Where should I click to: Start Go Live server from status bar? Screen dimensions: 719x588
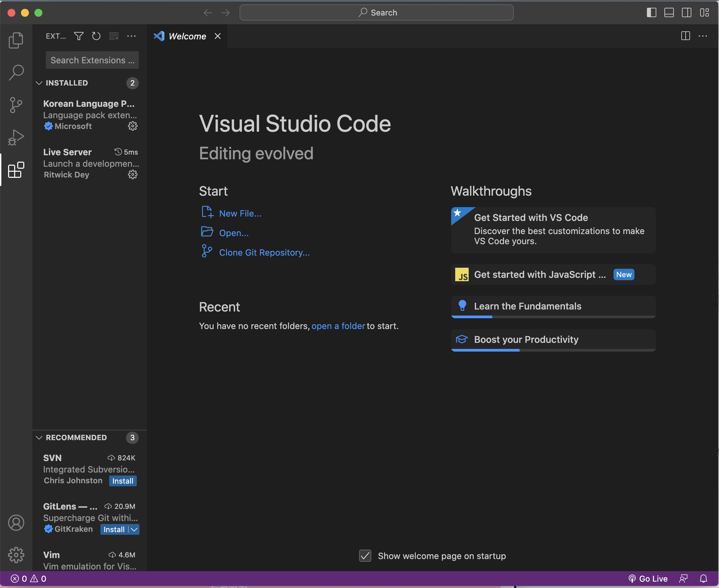point(648,579)
